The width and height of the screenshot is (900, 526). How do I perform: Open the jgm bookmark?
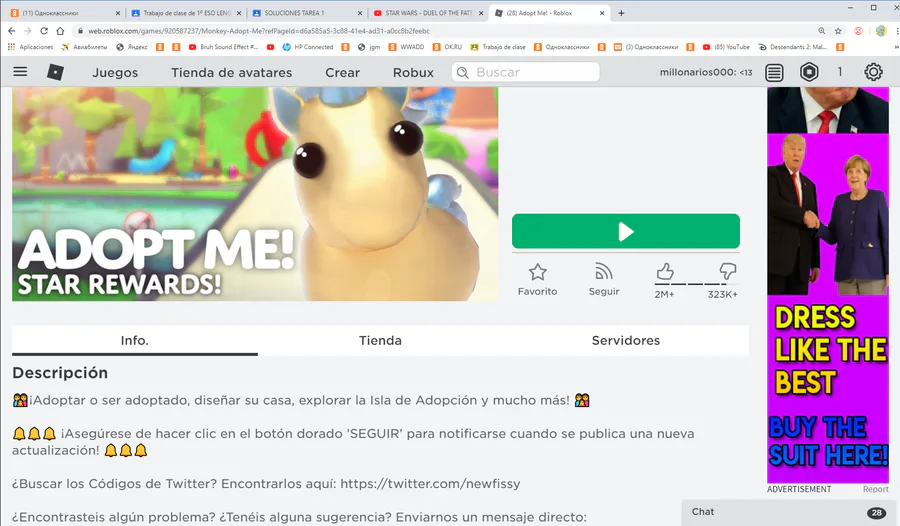click(368, 47)
